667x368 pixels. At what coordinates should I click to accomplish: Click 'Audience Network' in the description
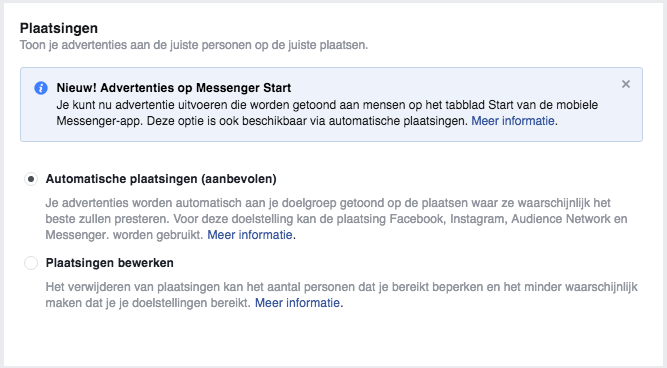[561, 219]
